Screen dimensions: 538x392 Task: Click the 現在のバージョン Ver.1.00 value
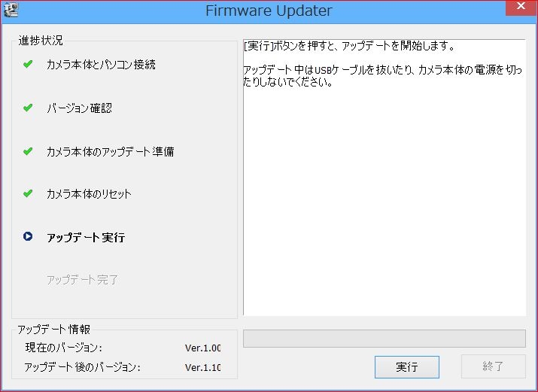(203, 348)
